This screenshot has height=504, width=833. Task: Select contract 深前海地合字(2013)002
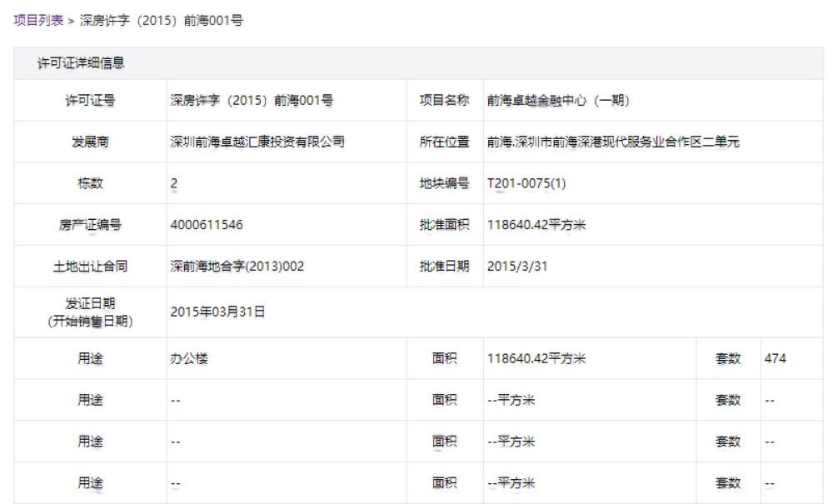[237, 266]
